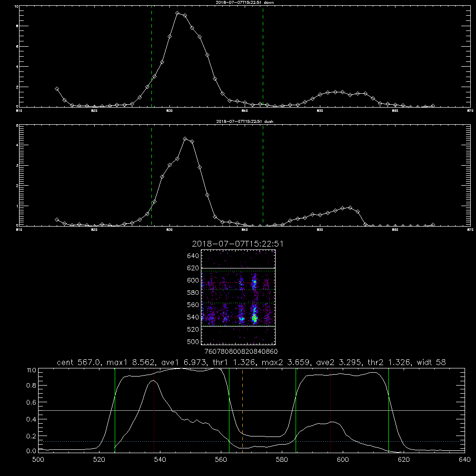This screenshot has height=476, width=476.
Task: Click the '560' x-axis label of the bottom plot
Action: pos(221,460)
